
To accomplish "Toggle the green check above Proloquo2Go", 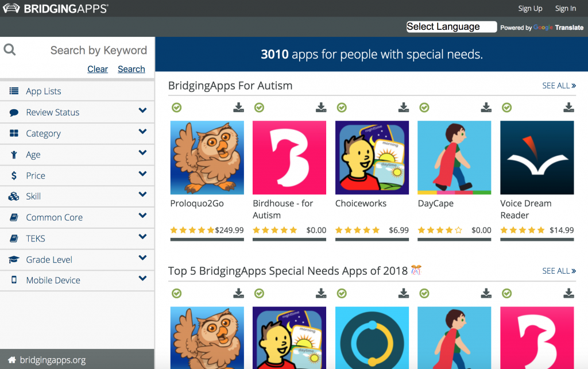I will coord(176,107).
